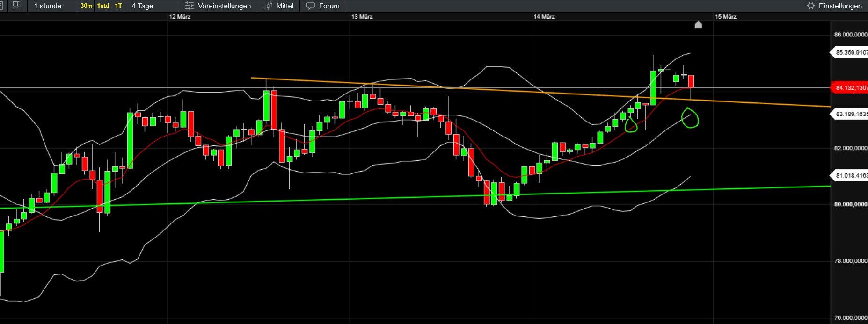Click the gray marker above the chart

[x=698, y=24]
